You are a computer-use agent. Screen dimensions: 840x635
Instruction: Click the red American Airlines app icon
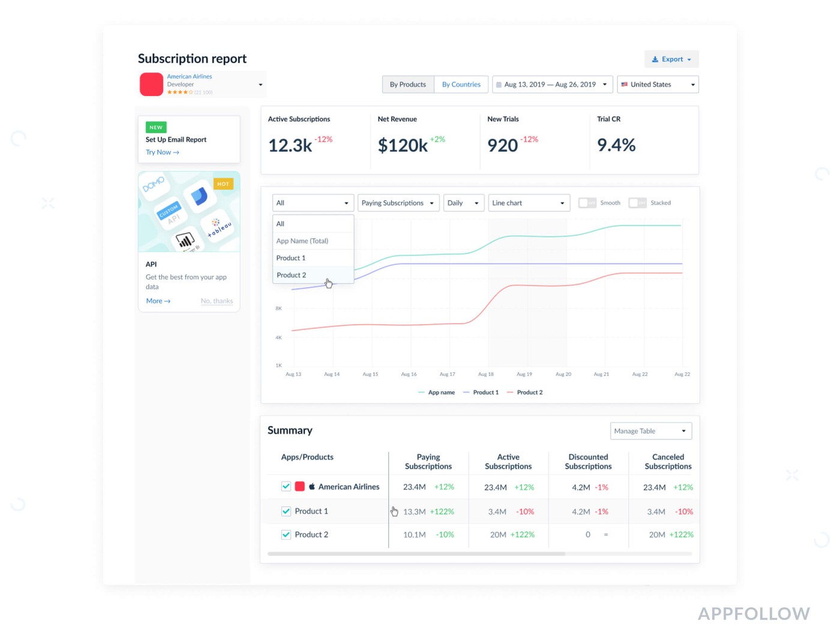pos(151,85)
